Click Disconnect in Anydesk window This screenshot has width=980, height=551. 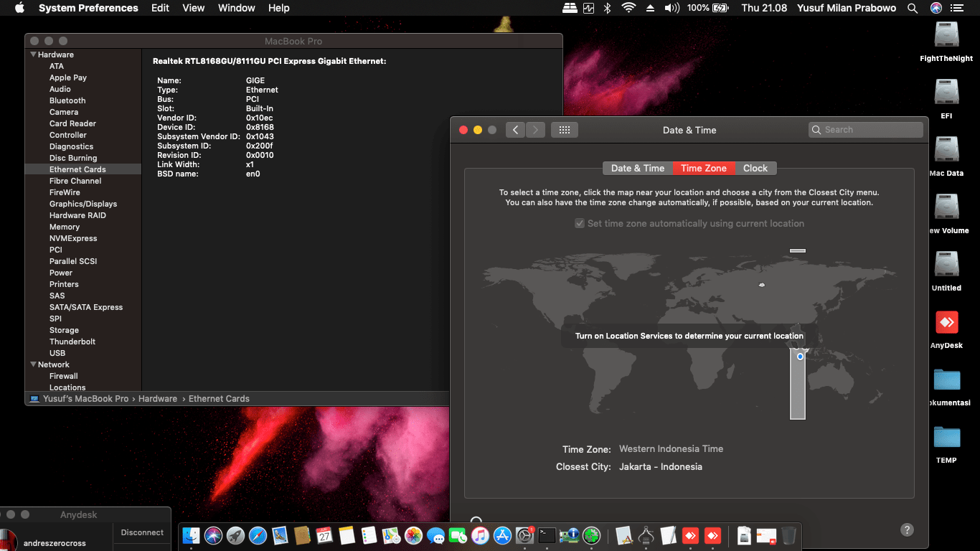142,532
